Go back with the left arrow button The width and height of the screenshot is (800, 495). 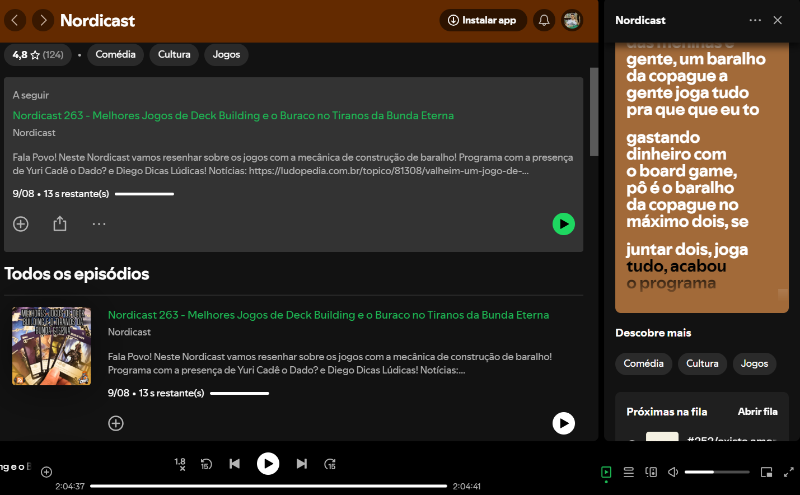15,20
